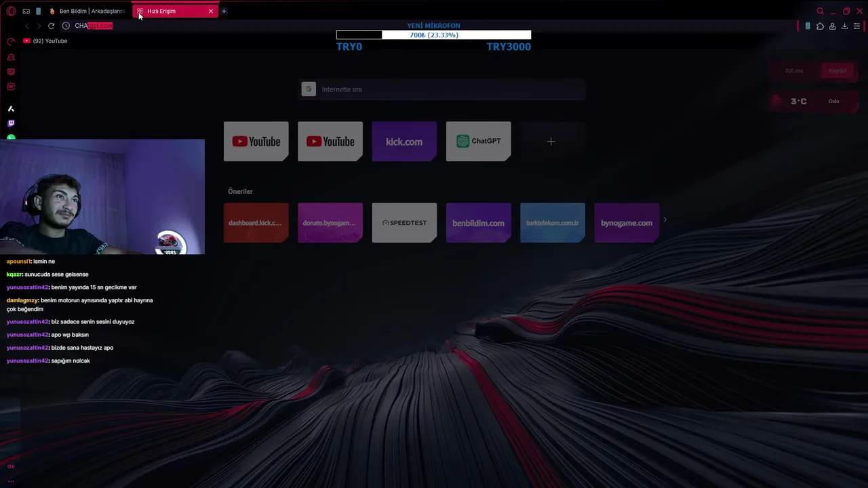Open the bynogame.com suggestion tile
The height and width of the screenshot is (488, 868).
click(x=627, y=223)
